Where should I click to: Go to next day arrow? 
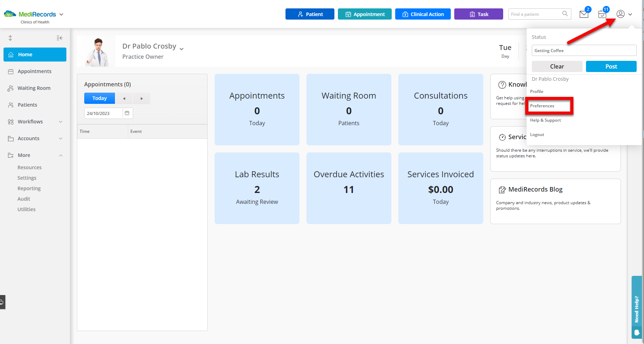click(142, 99)
